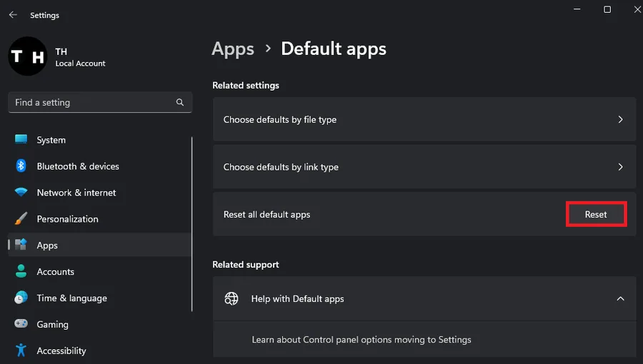Screen dimensions: 643x364
Task: Open Accessibility settings
Action: click(99, 350)
